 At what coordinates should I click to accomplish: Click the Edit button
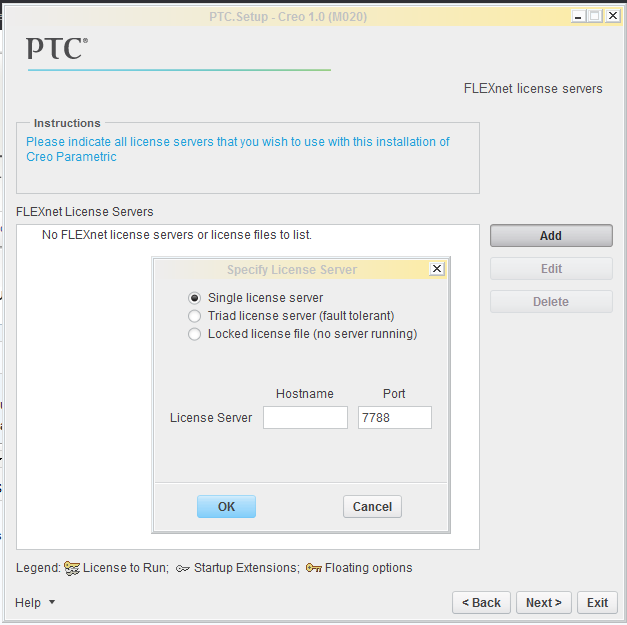click(551, 269)
